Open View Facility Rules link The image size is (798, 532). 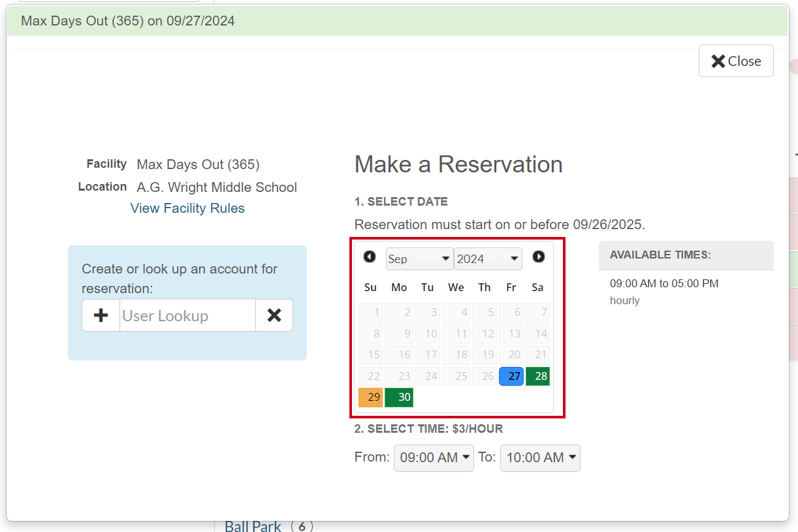[187, 208]
